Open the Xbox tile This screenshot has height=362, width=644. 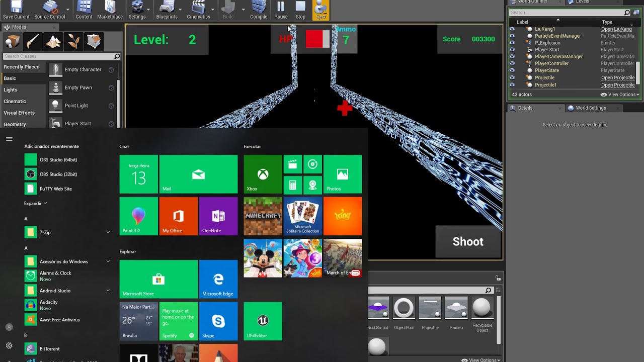263,174
